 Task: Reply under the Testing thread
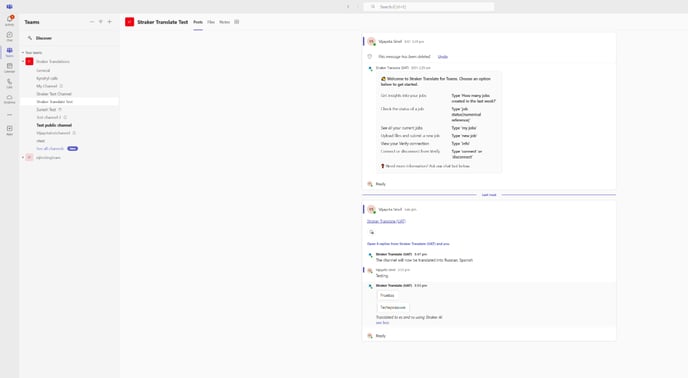380,336
